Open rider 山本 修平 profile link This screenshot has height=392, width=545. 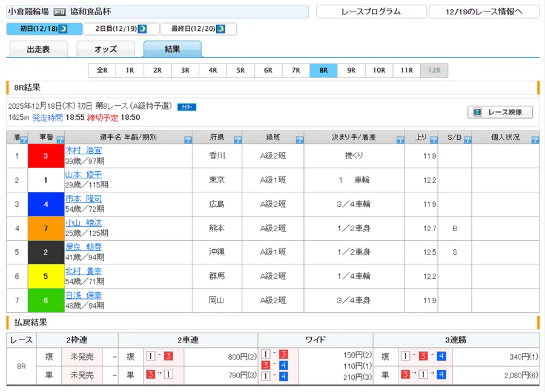[x=84, y=174]
